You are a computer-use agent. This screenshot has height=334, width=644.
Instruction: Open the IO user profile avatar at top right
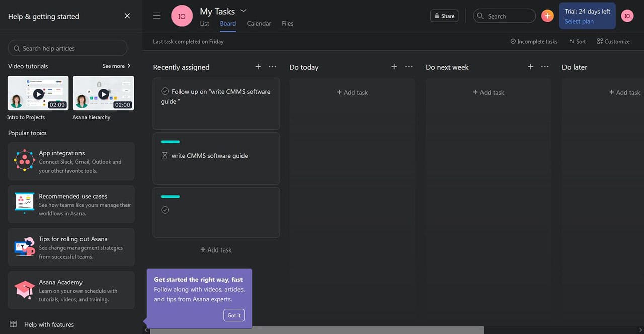(x=627, y=16)
